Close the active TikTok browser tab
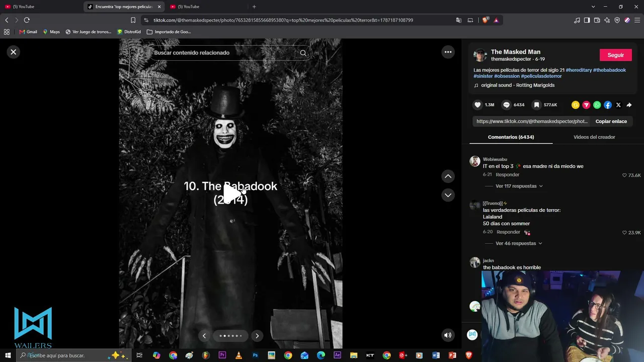 [x=159, y=7]
